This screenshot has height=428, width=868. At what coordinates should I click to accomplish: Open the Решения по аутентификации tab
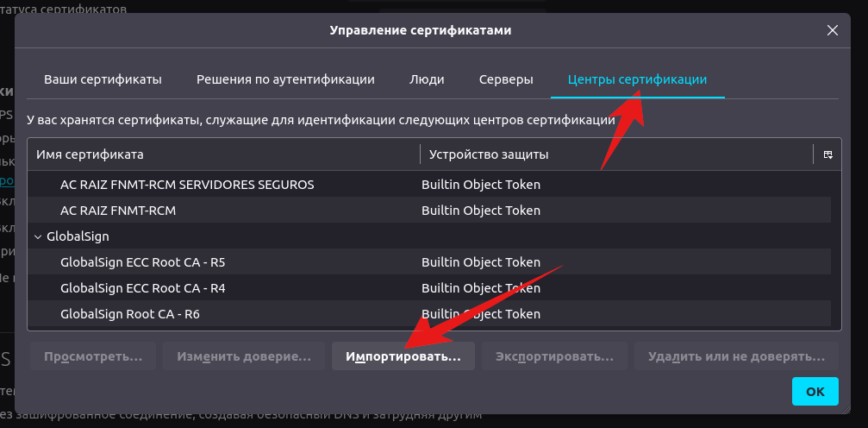pos(285,79)
